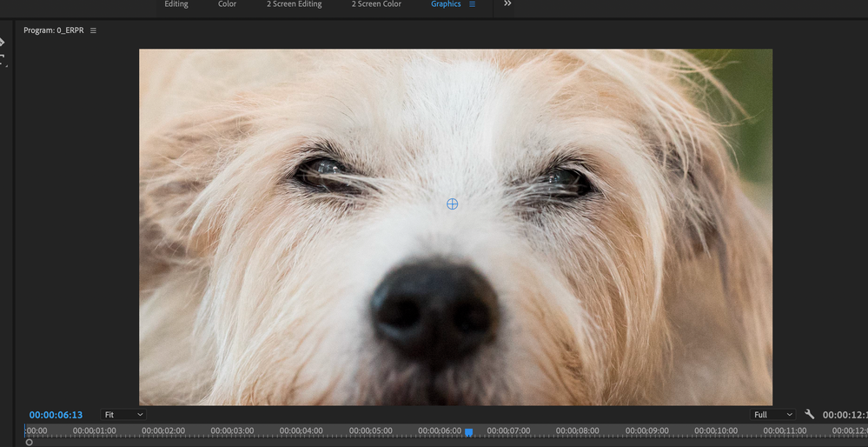Click the anchor point crosshair on the dog
868x447 pixels.
point(453,203)
